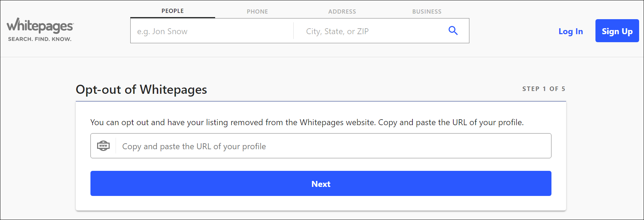Click the Sign Up button
This screenshot has height=220, width=644.
[617, 31]
